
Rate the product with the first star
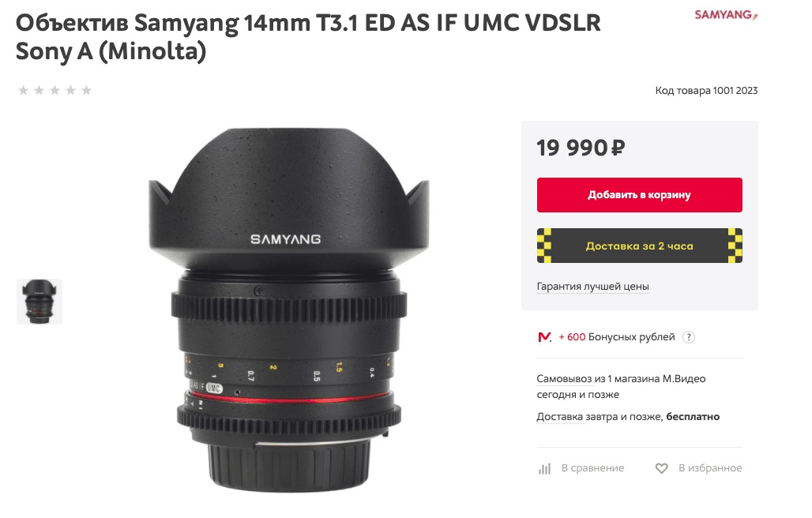(x=24, y=91)
